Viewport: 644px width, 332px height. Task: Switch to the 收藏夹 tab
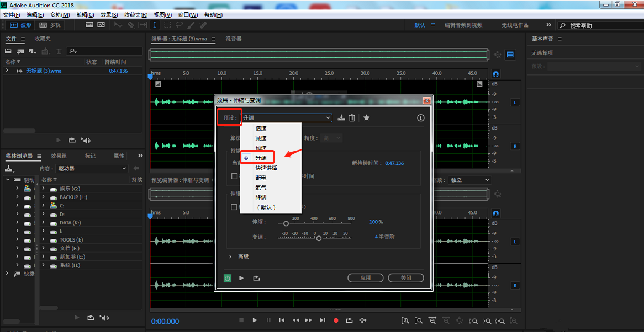tap(43, 39)
